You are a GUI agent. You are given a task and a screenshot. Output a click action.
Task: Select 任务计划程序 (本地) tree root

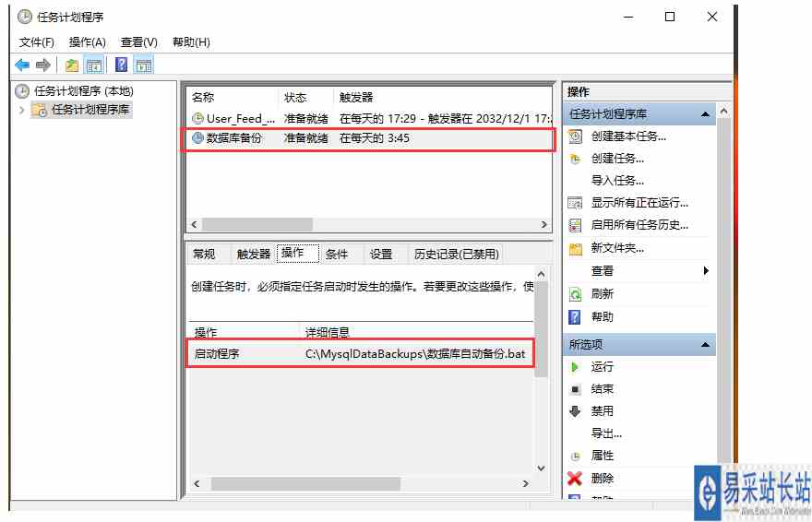coord(83,91)
